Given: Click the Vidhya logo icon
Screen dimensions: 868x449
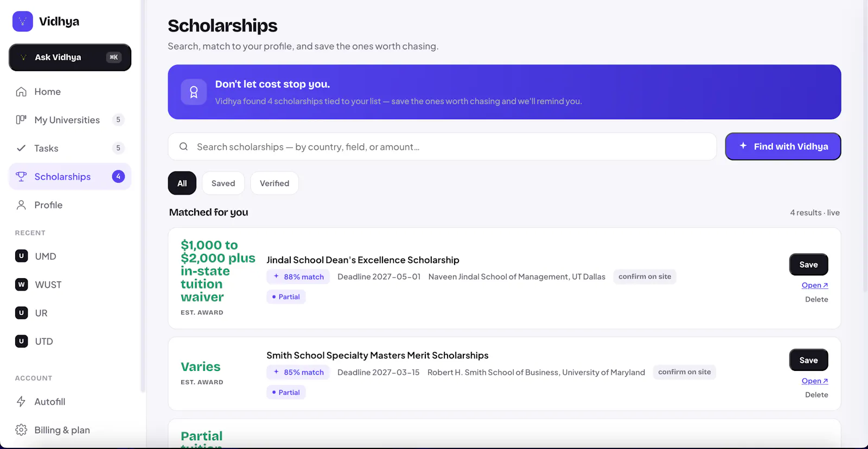Looking at the screenshot, I should click(x=23, y=22).
